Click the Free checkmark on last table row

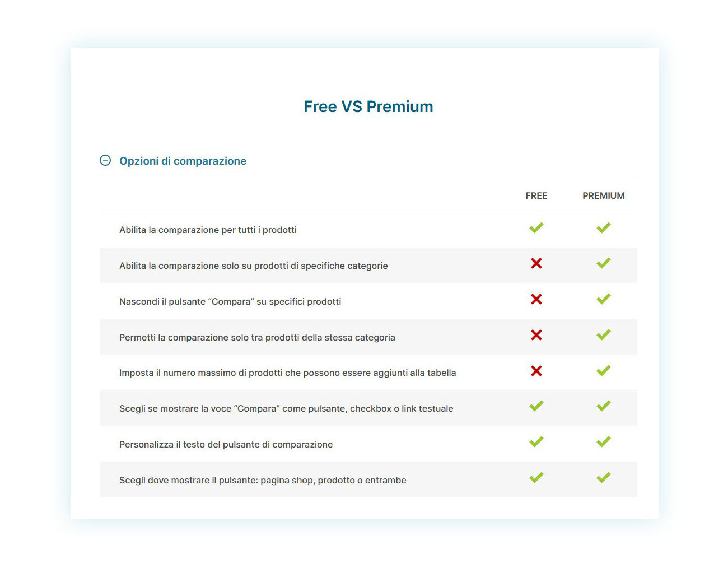(x=536, y=478)
